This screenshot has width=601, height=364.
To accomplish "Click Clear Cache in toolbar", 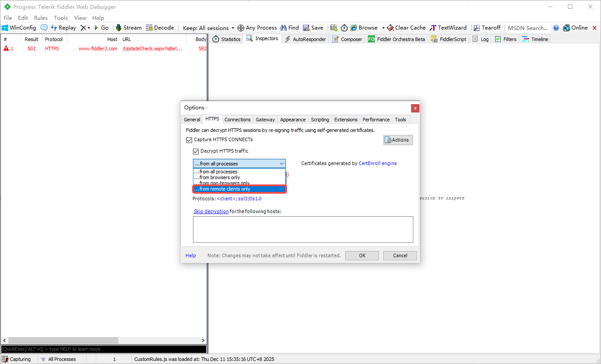I will [406, 28].
